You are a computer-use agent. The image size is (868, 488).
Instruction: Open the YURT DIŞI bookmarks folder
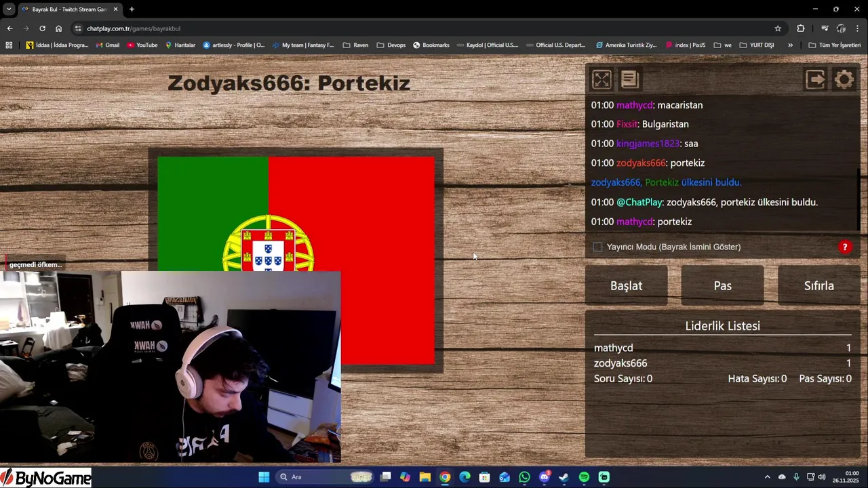[x=757, y=45]
